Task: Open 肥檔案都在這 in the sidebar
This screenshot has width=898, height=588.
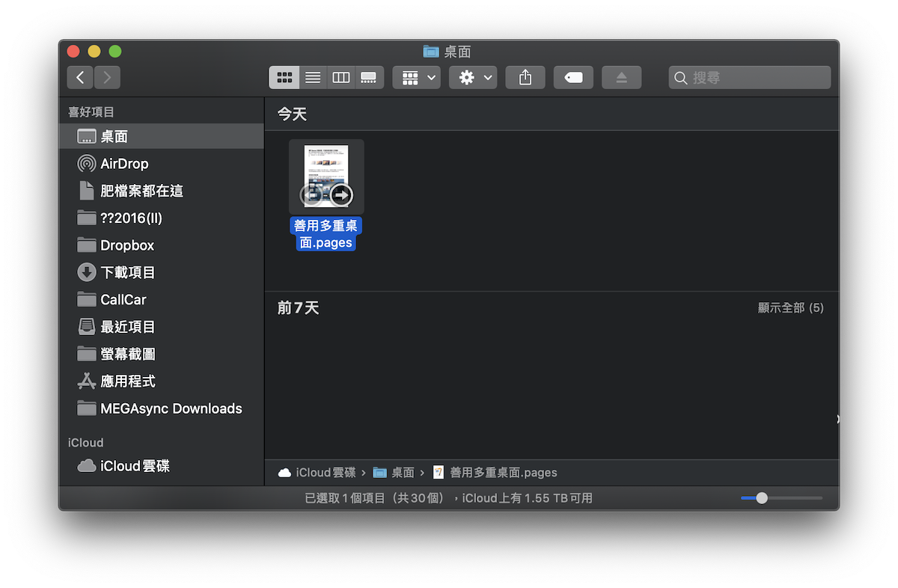Action: 161,191
